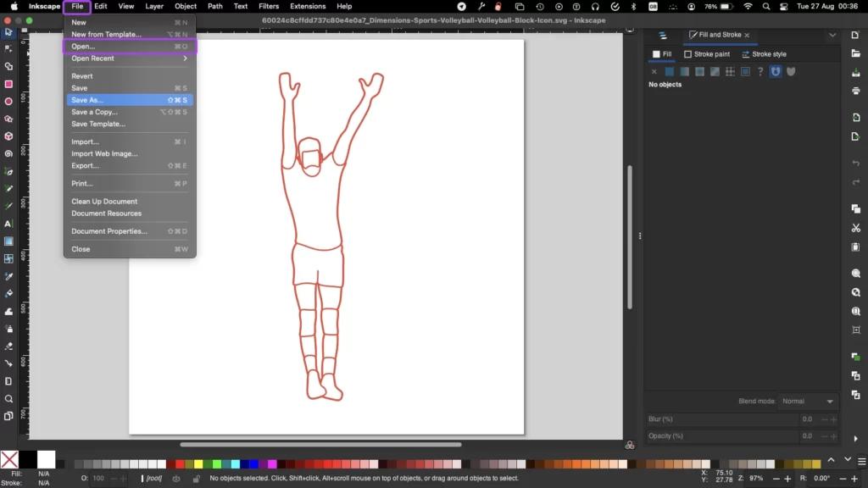Select the Spiral tool
The image size is (868, 488).
click(8, 154)
